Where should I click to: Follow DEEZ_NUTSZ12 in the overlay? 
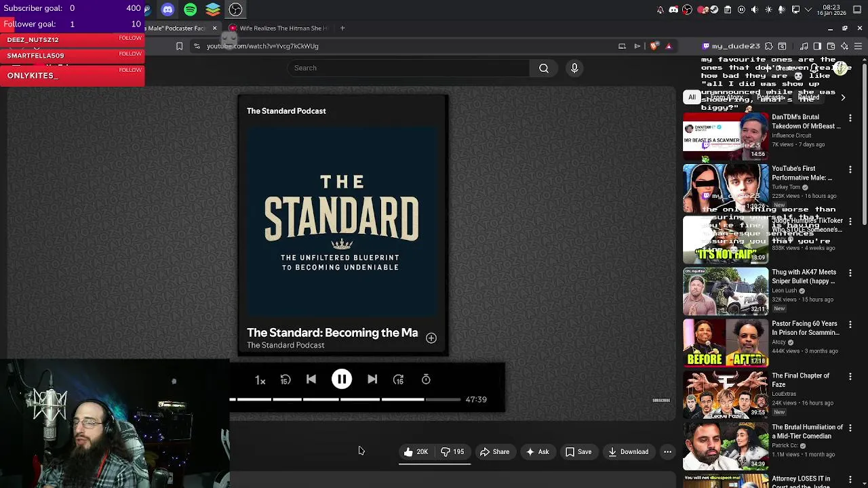pos(130,38)
